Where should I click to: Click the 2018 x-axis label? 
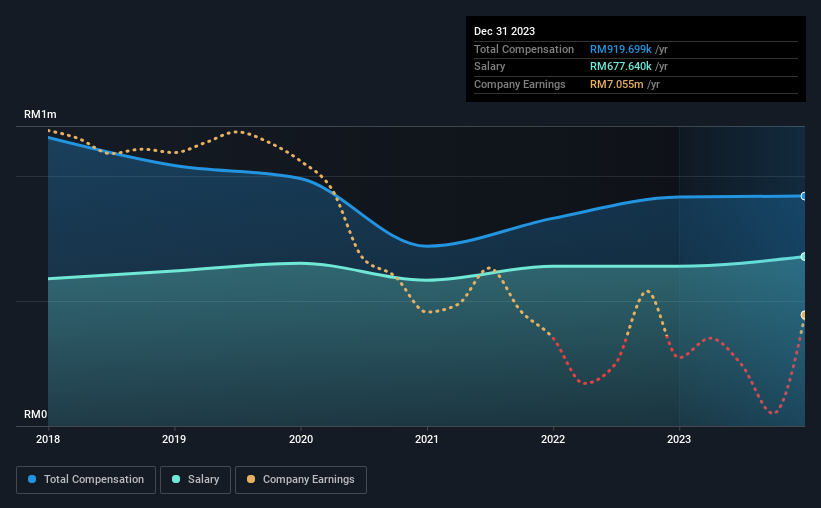(48, 439)
